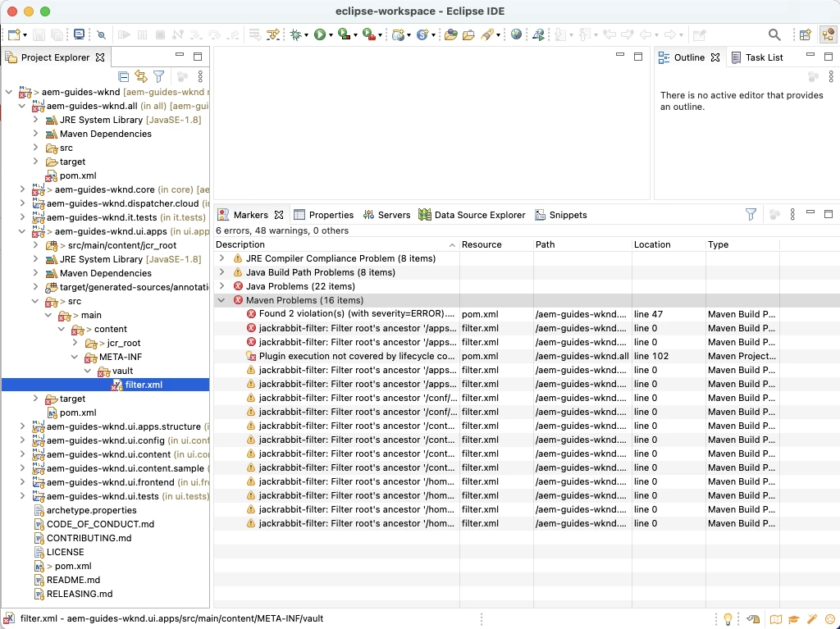Click the Open Task folder icon
The width and height of the screenshot is (840, 629).
(x=468, y=34)
